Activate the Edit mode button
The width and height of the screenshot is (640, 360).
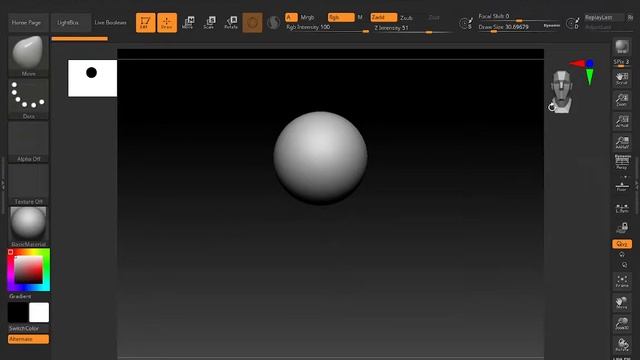point(145,22)
